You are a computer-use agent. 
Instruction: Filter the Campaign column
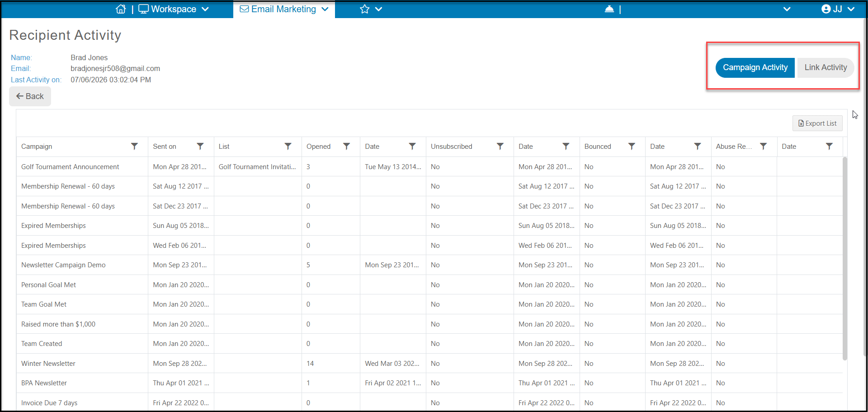[x=134, y=147]
